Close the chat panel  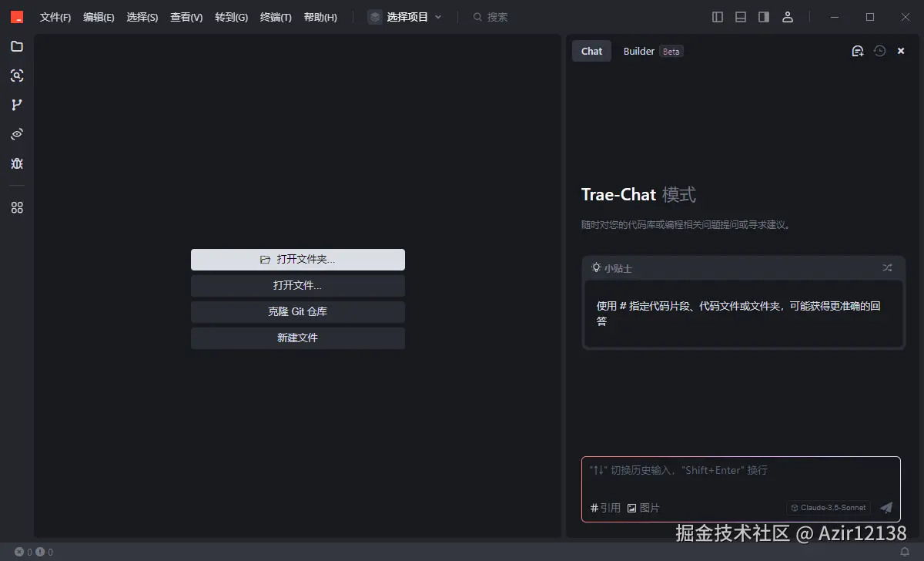pyautogui.click(x=901, y=51)
